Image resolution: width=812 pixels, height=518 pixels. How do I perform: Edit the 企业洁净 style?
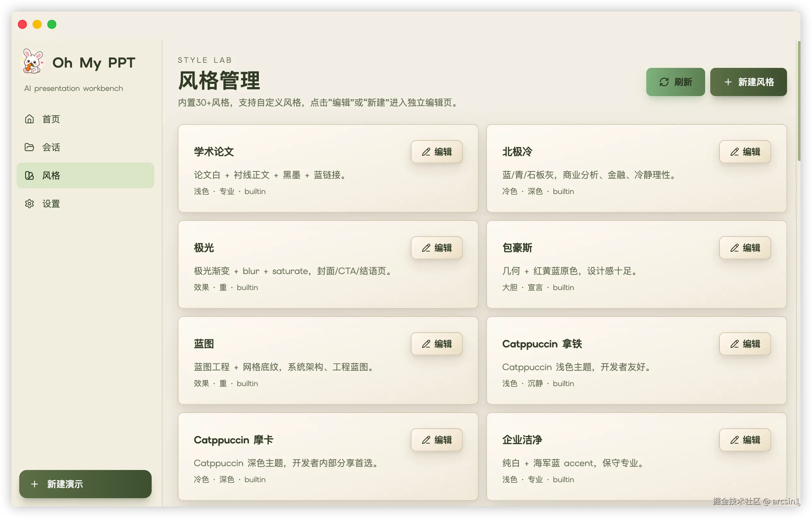coord(745,440)
